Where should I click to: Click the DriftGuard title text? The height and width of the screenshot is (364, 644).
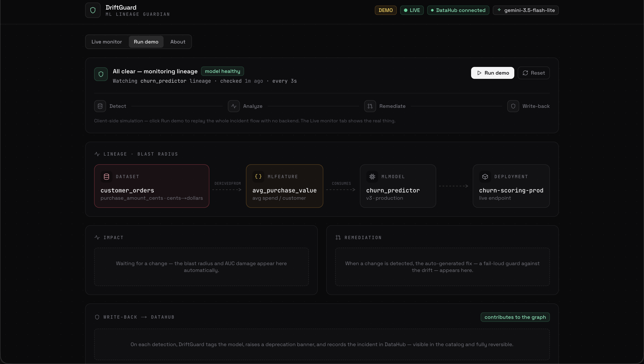click(x=121, y=7)
